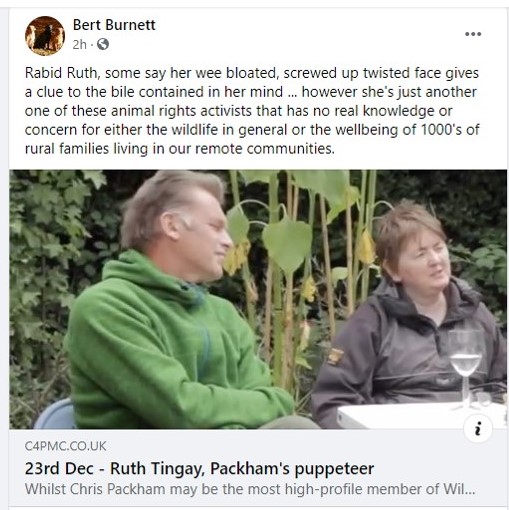Open the three-dot post options menu
This screenshot has height=510, width=509.
pyautogui.click(x=473, y=34)
